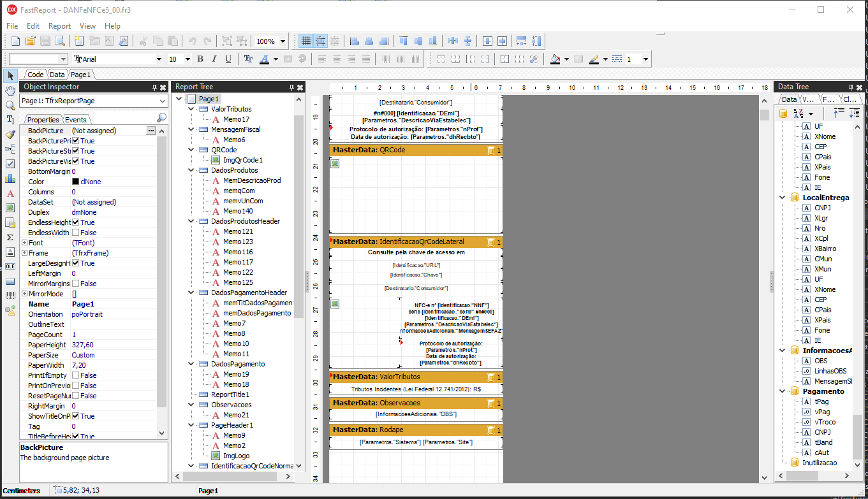868x499 pixels.
Task: Switch to the Code tab
Action: click(36, 75)
